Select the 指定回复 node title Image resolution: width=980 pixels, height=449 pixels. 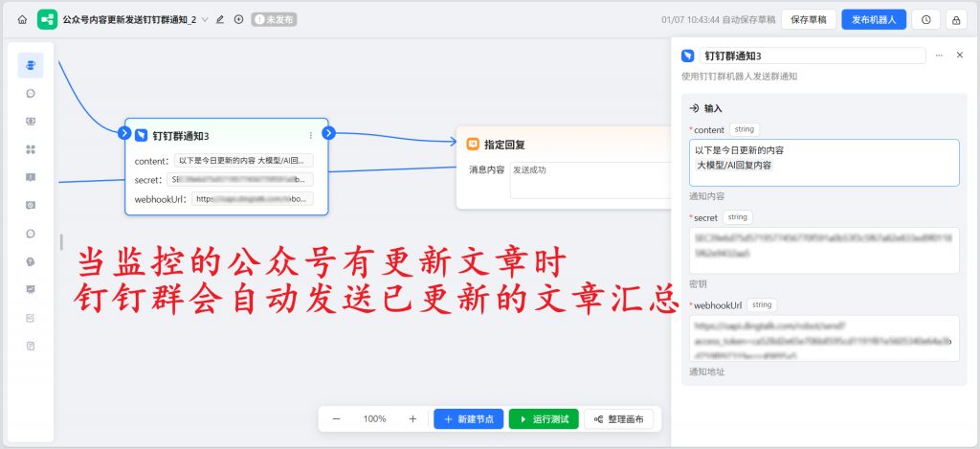click(x=504, y=145)
